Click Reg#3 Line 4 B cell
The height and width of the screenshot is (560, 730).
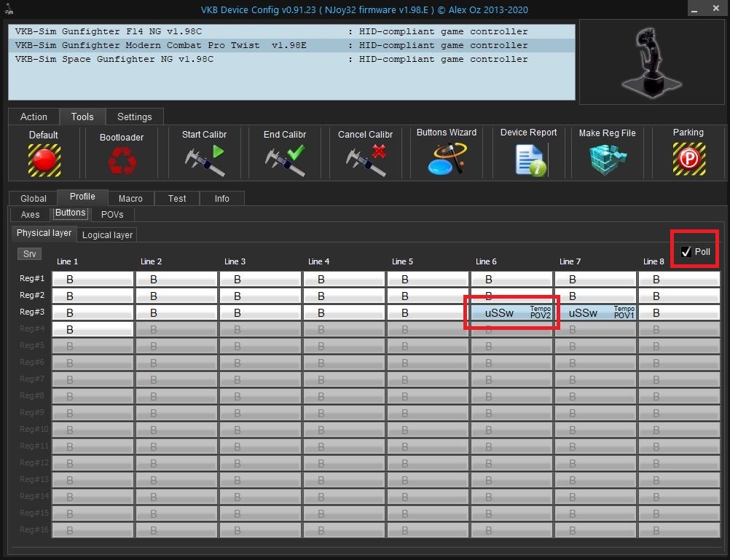(344, 312)
